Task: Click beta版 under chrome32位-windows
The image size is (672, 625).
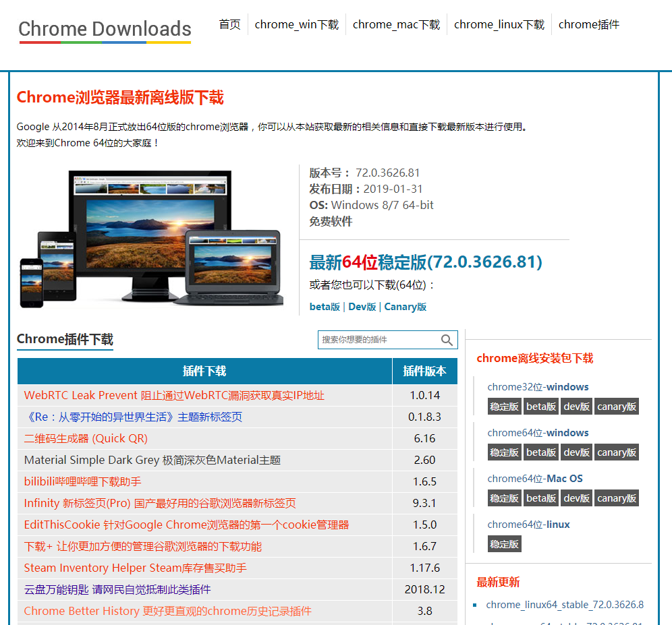Action: (x=541, y=407)
